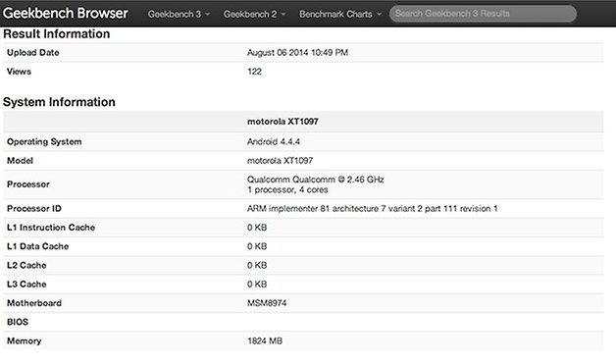Select the Memory label
The image size is (616, 364).
(24, 340)
